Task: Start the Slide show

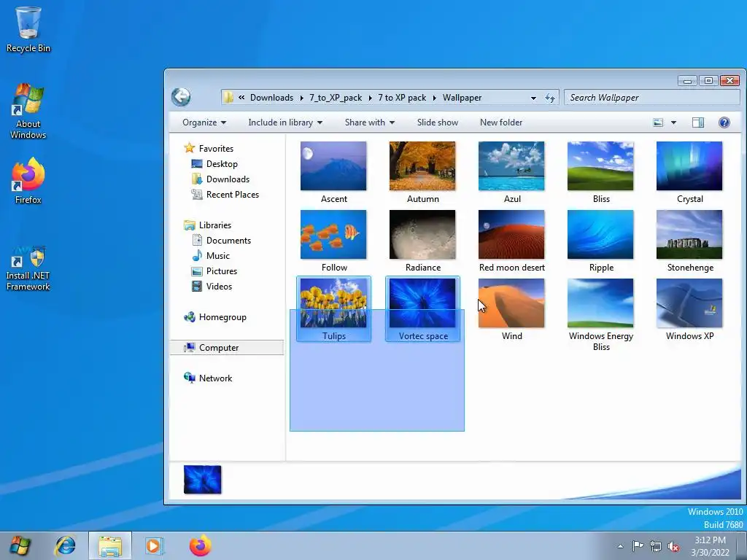Action: [438, 122]
